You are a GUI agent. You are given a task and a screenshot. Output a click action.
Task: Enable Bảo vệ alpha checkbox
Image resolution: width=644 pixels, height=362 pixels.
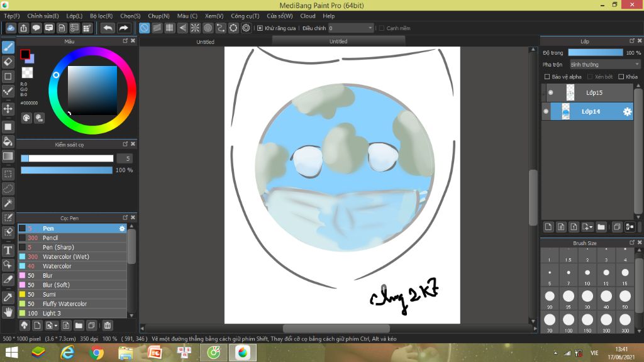[x=547, y=77]
